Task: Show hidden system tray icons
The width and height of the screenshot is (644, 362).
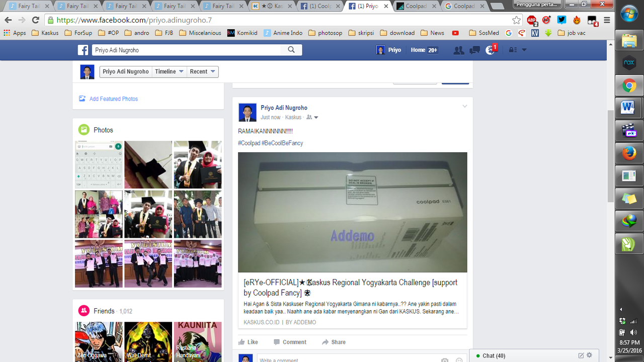Action: click(621, 309)
